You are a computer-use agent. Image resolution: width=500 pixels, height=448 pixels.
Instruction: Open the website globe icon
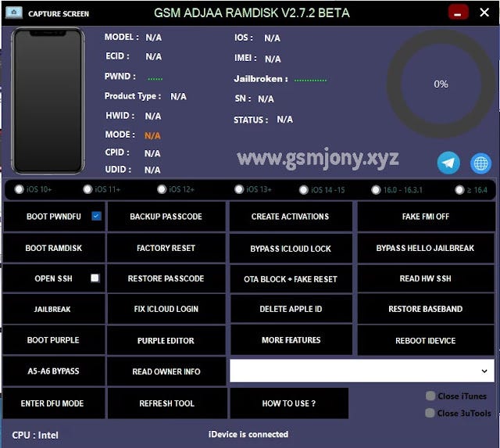(x=480, y=163)
